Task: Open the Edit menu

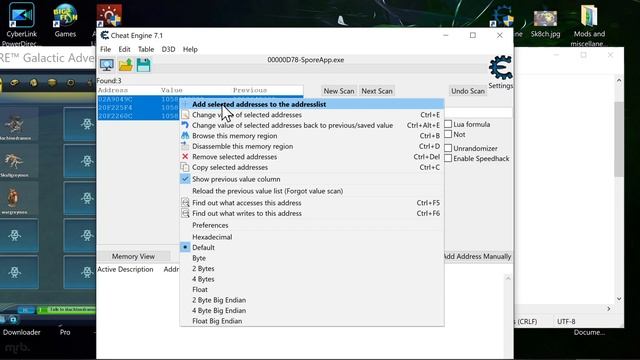Action: [x=124, y=49]
